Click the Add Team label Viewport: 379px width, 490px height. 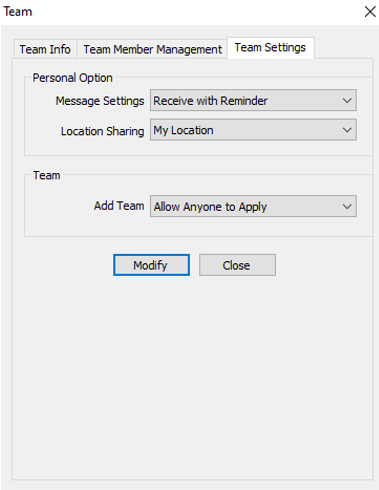coord(119,206)
